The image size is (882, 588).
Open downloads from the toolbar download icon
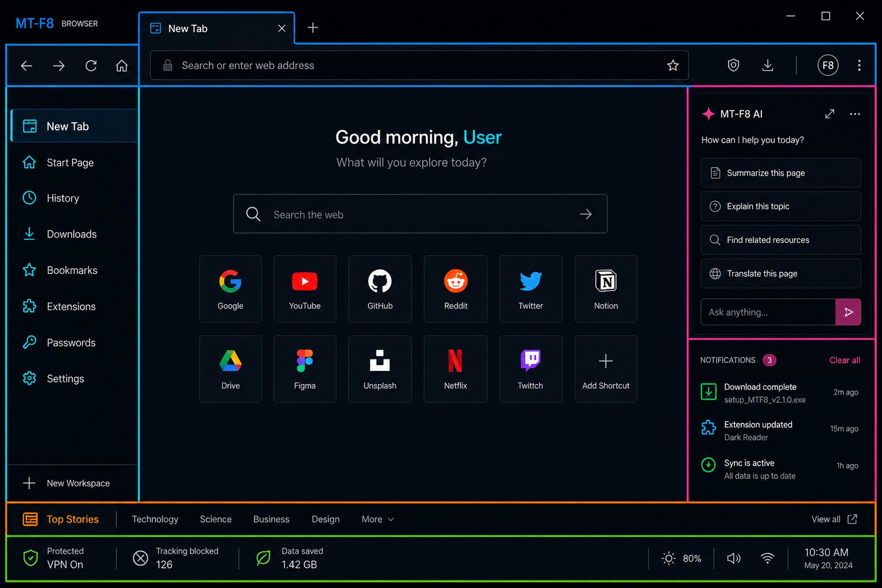[768, 65]
